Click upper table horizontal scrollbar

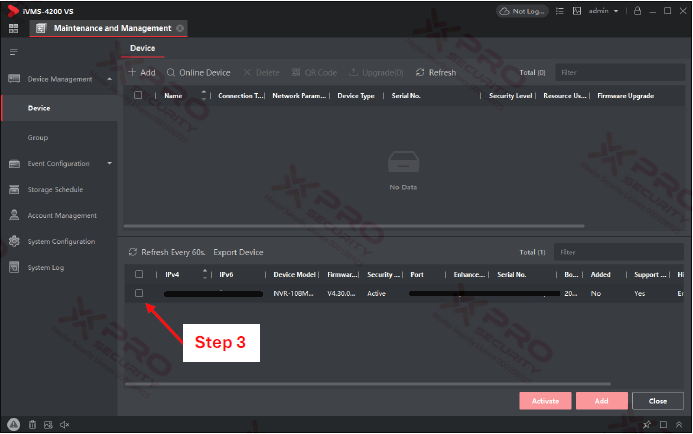click(x=354, y=226)
